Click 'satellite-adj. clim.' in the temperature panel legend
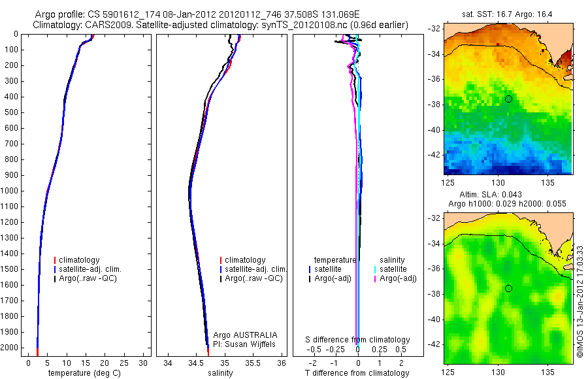This screenshot has width=588, height=379. pyautogui.click(x=90, y=269)
